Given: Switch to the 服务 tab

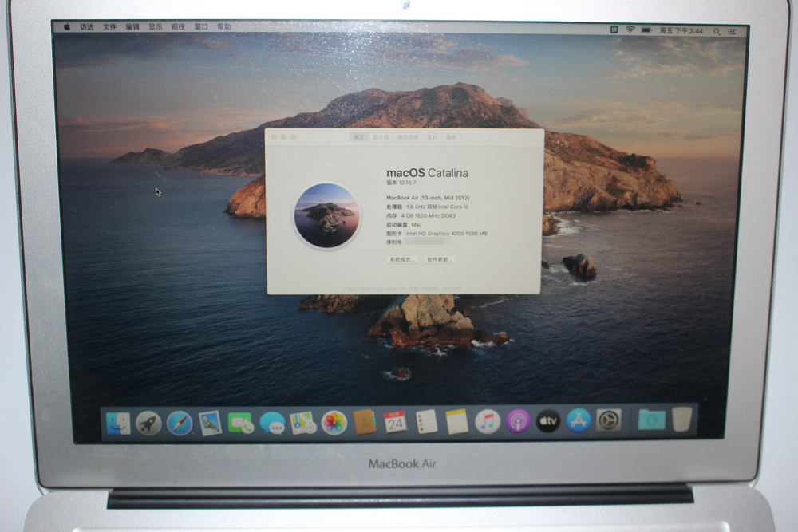Looking at the screenshot, I should tap(452, 137).
